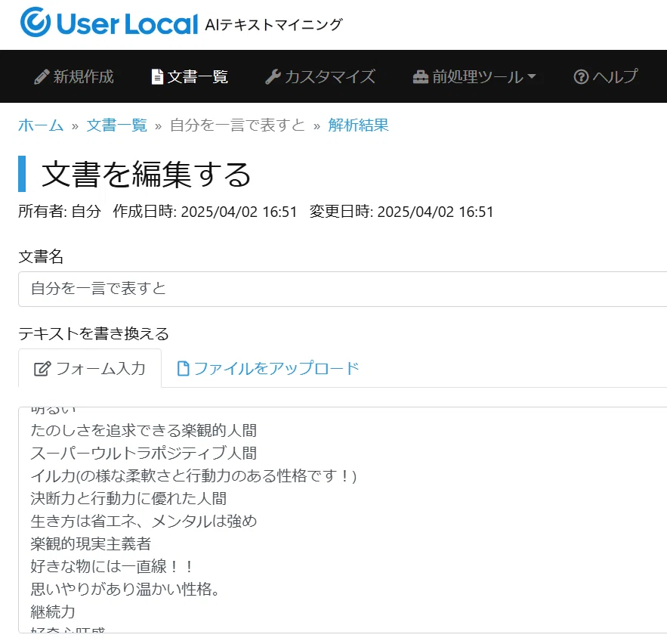Screen dimensions: 667x644
Task: Focus the 文書名 input field
Action: [x=342, y=289]
